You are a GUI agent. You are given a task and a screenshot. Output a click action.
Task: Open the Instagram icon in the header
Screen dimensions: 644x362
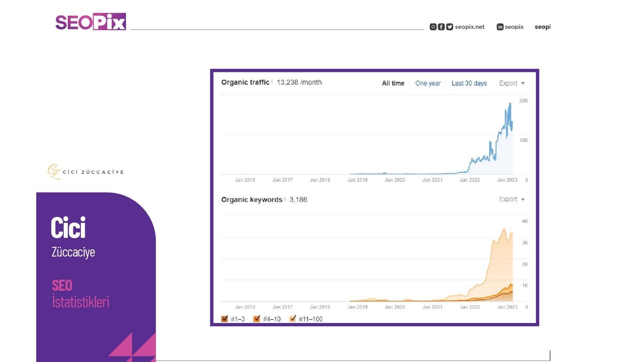click(x=433, y=27)
